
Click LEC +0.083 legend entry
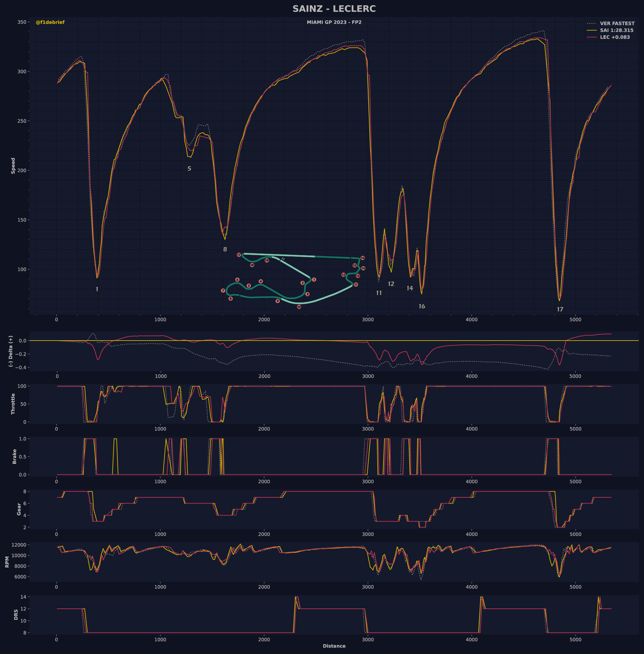tap(614, 37)
